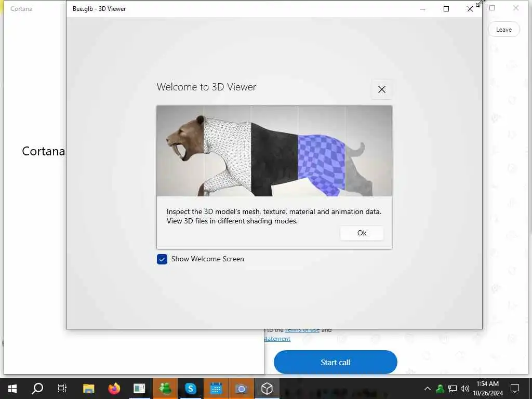This screenshot has height=399, width=532.
Task: Click the Cortana window title
Action: point(21,8)
